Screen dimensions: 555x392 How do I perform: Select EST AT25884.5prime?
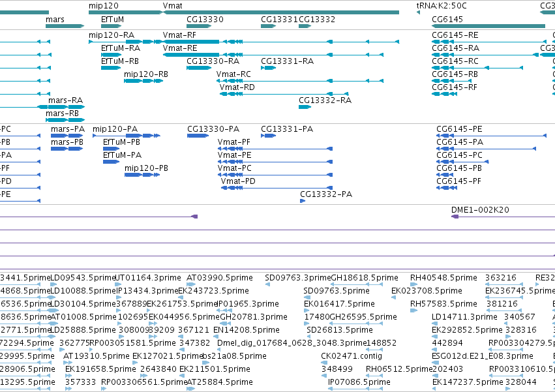pyautogui.click(x=219, y=382)
